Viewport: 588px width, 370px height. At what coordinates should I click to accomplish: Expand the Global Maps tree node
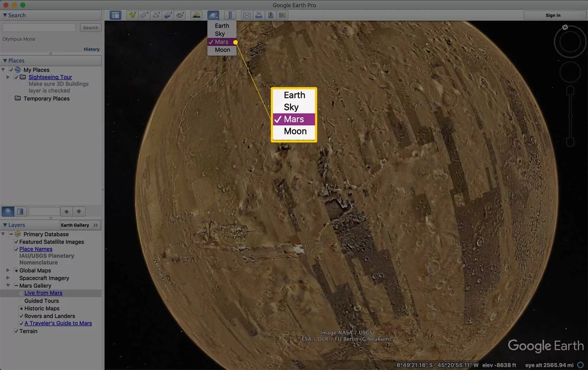pos(8,270)
